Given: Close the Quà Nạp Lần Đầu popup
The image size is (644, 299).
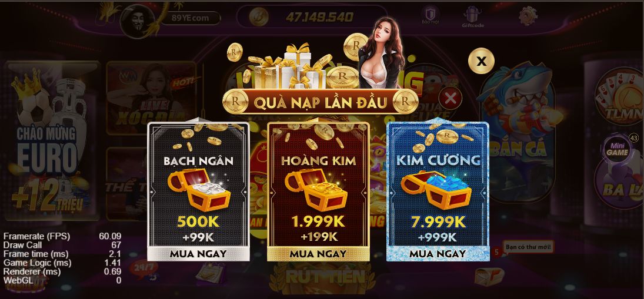Looking at the screenshot, I should 481,61.
